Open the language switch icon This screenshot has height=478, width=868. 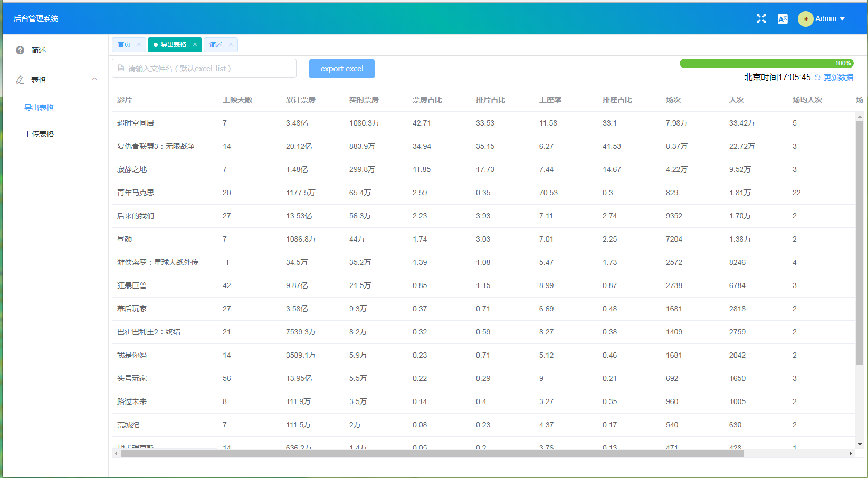point(783,19)
